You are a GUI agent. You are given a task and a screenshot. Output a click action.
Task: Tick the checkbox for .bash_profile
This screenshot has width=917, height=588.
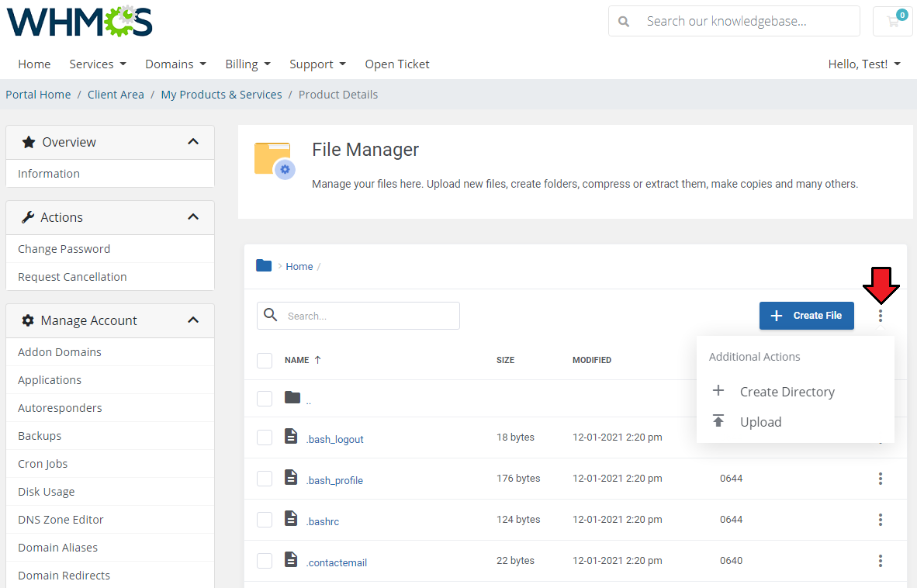pyautogui.click(x=265, y=479)
